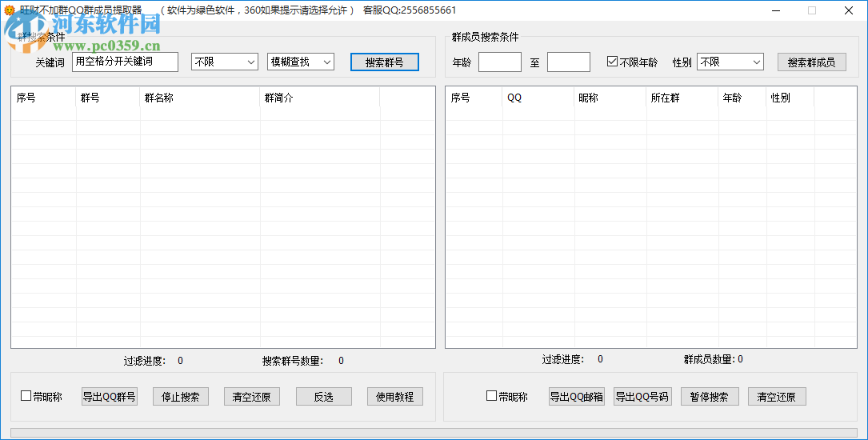Click the bottom progress bar
The image size is (868, 440).
tap(434, 433)
